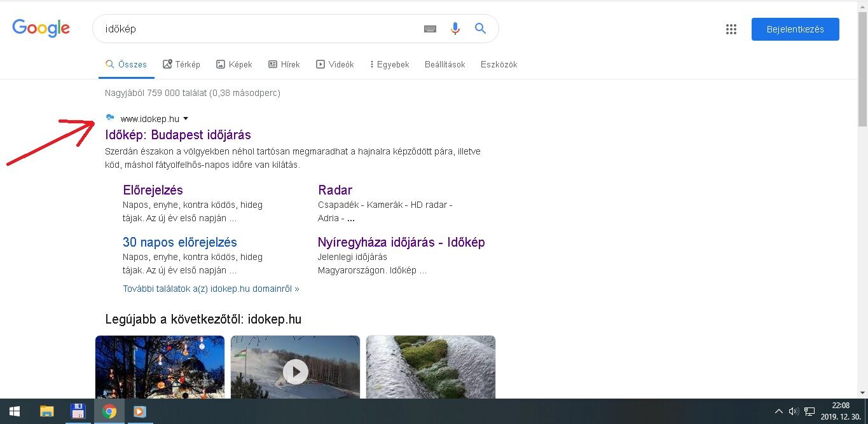868x424 pixels.
Task: Open the on-screen keyboard icon
Action: coord(430,29)
